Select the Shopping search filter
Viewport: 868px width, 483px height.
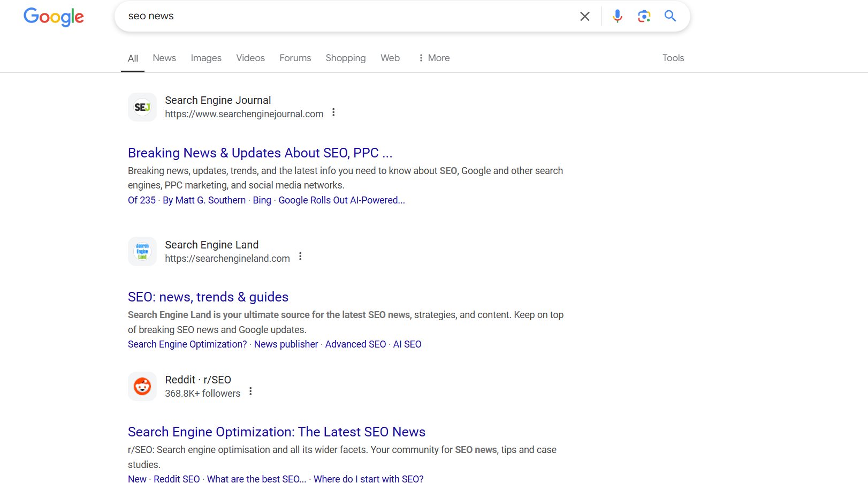[x=345, y=58]
